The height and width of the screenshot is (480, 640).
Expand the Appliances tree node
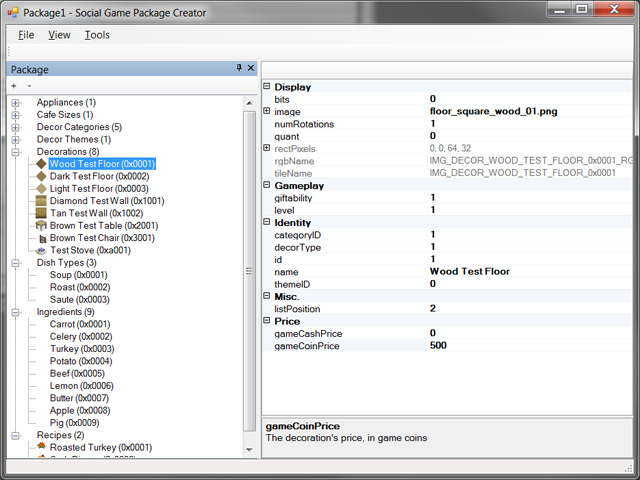[x=16, y=102]
